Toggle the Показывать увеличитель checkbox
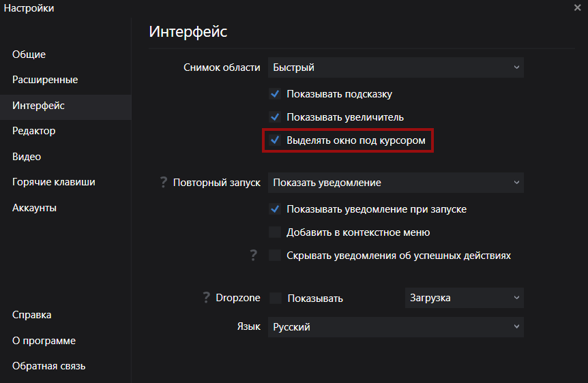Image resolution: width=588 pixels, height=383 pixels. coord(275,117)
